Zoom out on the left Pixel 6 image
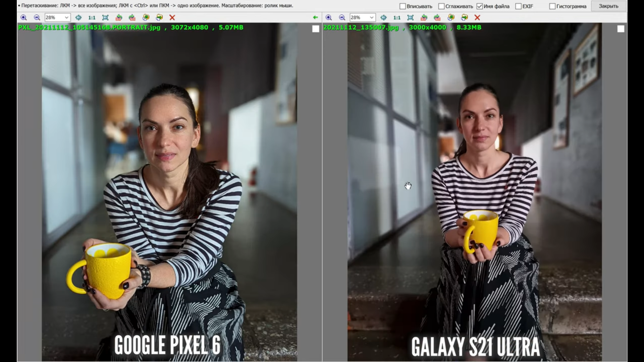 [37, 17]
